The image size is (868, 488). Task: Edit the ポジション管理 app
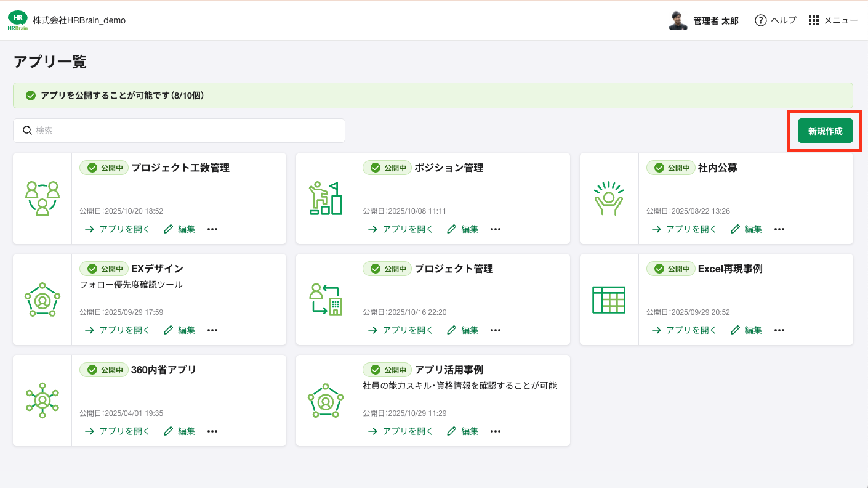click(463, 229)
